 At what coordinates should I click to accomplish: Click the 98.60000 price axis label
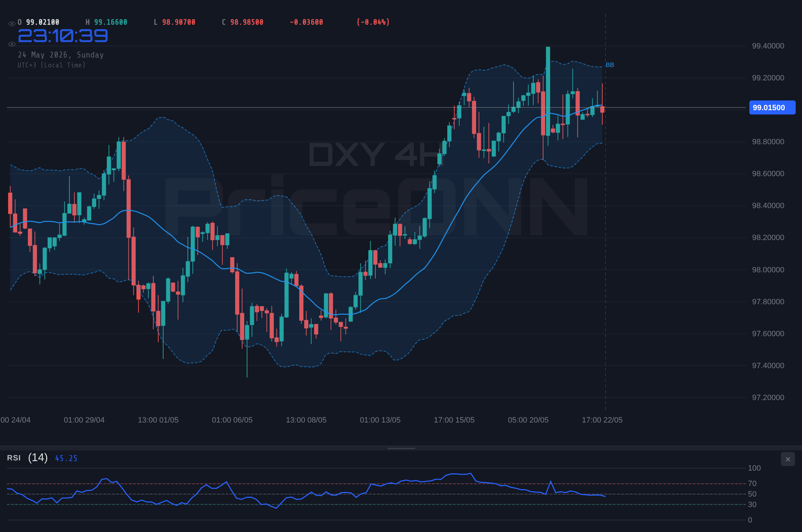tap(768, 174)
